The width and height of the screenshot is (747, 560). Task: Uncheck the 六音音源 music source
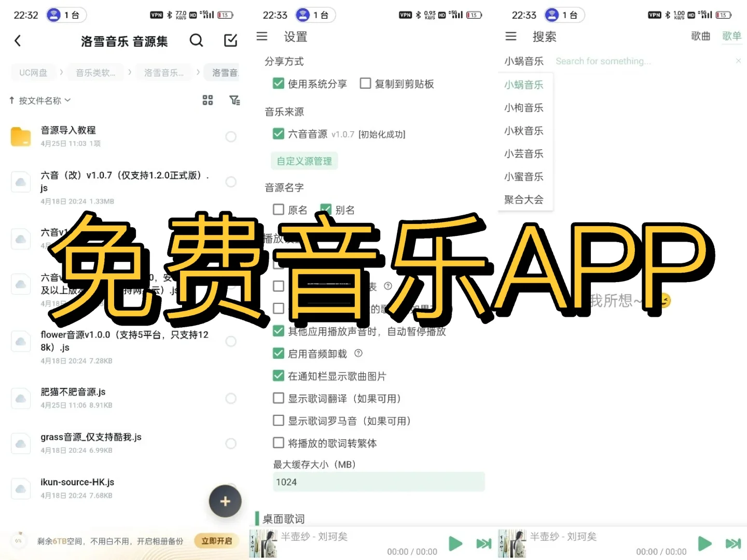279,134
